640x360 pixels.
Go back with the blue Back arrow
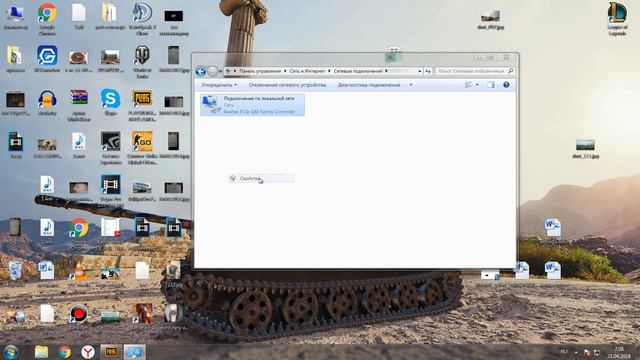click(x=200, y=71)
